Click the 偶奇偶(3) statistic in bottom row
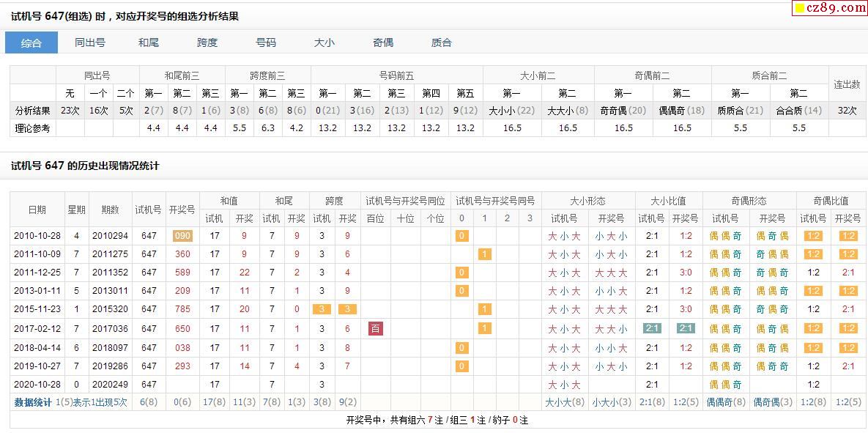 coord(773,402)
